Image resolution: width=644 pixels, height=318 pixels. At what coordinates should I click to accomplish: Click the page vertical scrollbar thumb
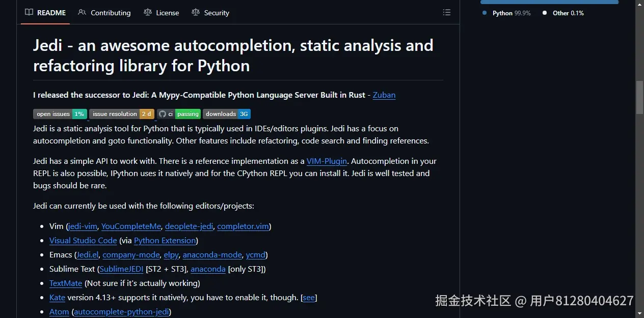(x=639, y=97)
